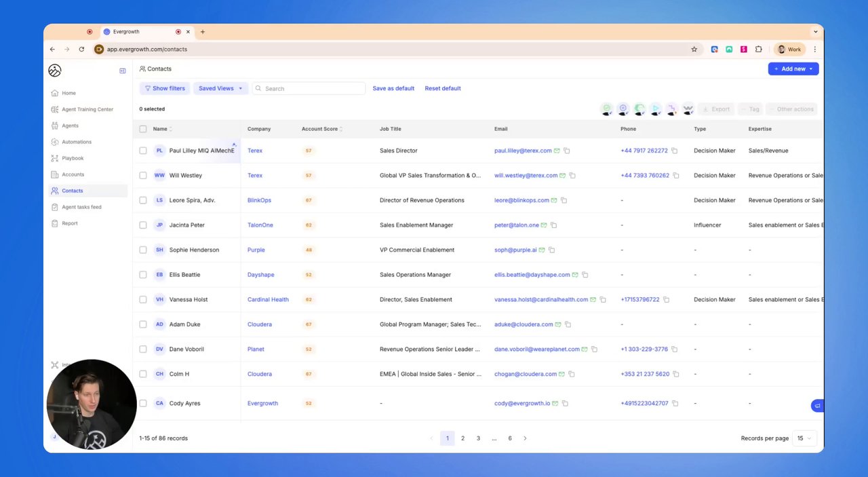Bookmark the page with the star icon
868x477 pixels.
pyautogui.click(x=694, y=50)
